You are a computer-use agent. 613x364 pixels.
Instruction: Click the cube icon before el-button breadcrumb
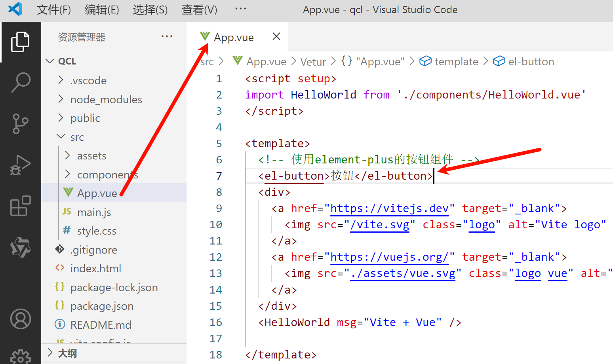499,61
